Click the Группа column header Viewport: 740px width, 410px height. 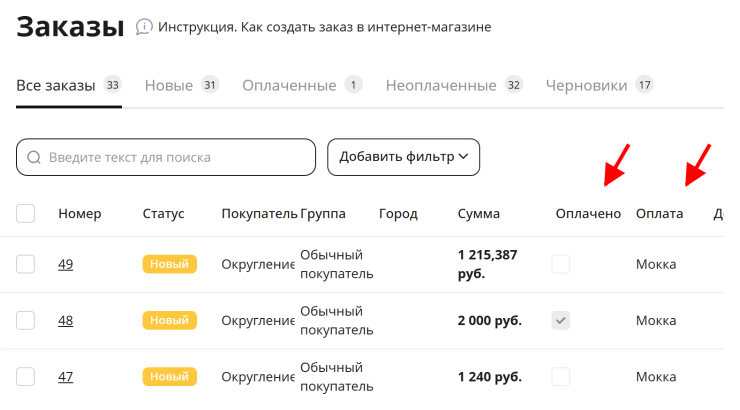point(323,214)
